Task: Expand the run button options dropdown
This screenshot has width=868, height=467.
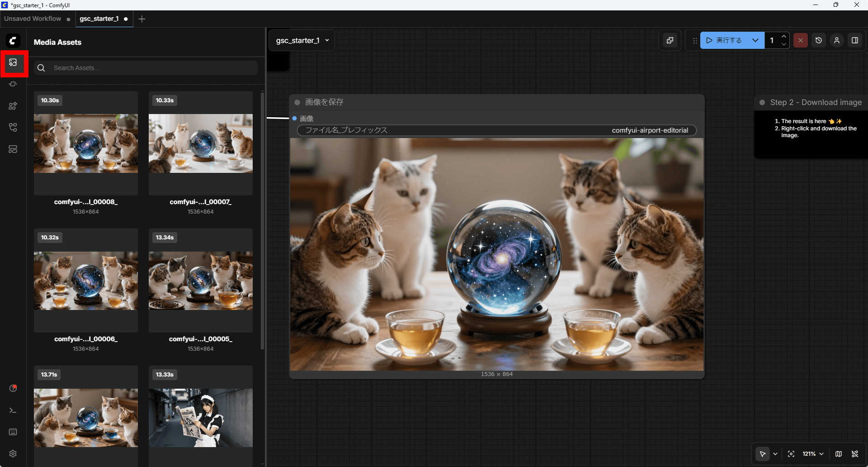Action: [755, 40]
